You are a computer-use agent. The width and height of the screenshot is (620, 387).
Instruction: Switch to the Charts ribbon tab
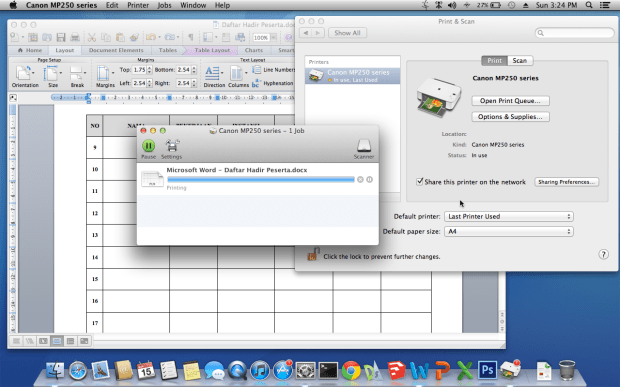[x=253, y=50]
